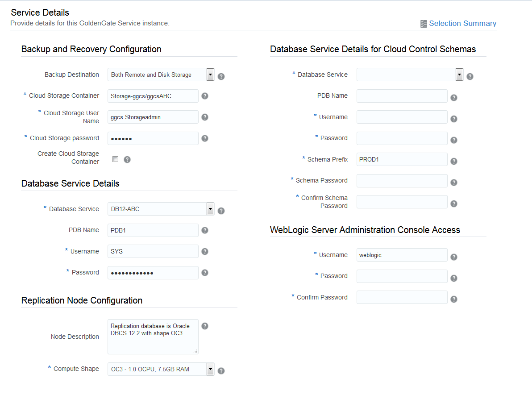This screenshot has width=532, height=395.
Task: Open the Backup Destination dropdown
Action: (210, 75)
